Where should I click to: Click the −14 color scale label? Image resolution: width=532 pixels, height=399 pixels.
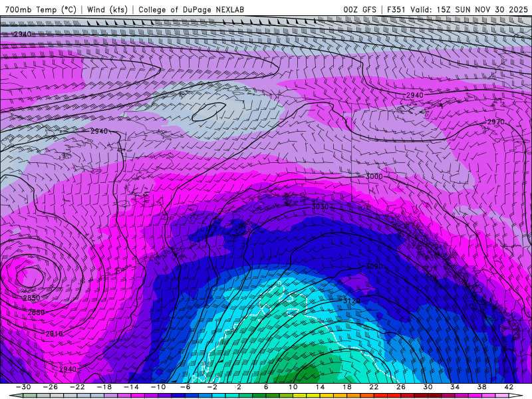131,387
